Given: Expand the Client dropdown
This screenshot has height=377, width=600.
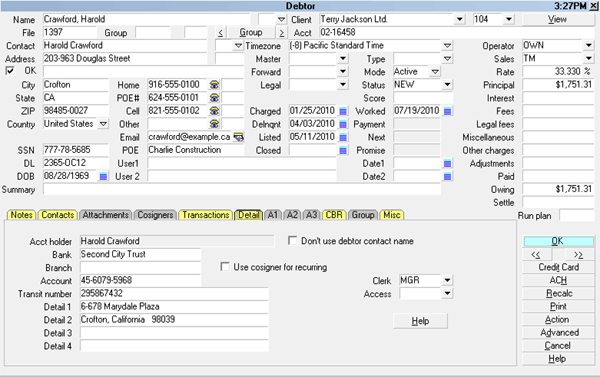Looking at the screenshot, I should (460, 19).
